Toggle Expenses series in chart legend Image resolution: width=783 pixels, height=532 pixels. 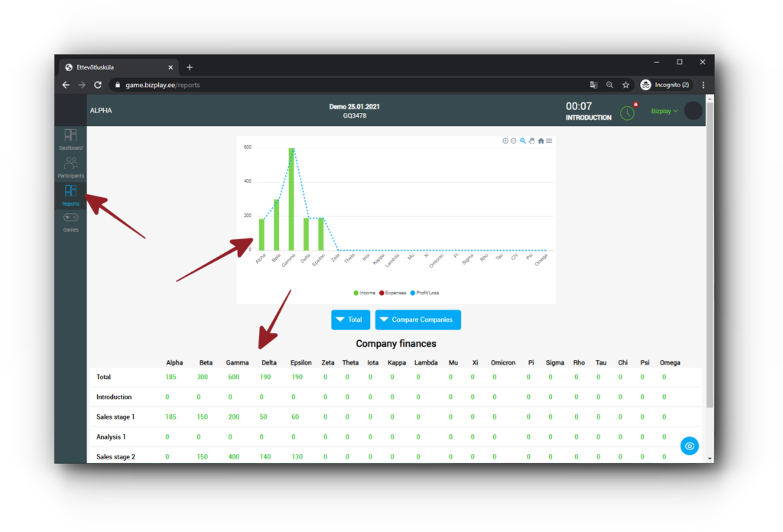click(x=393, y=293)
